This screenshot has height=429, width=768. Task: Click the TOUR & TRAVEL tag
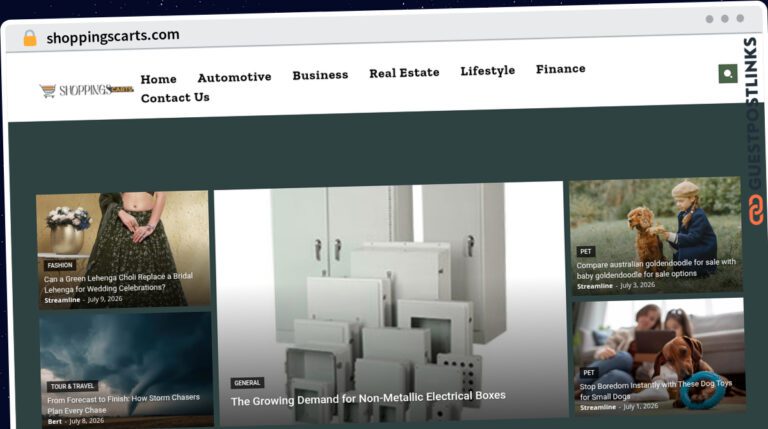(x=72, y=386)
